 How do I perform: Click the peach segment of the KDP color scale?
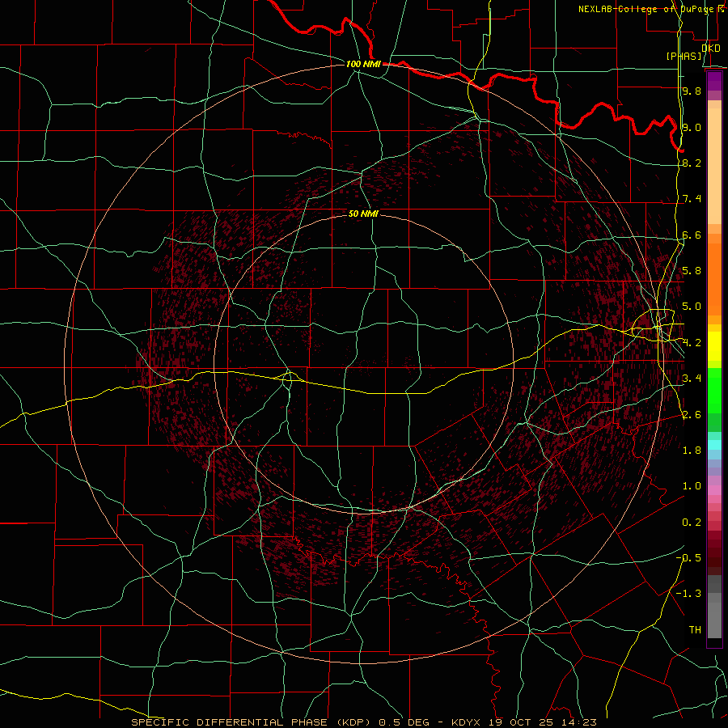tap(714, 166)
